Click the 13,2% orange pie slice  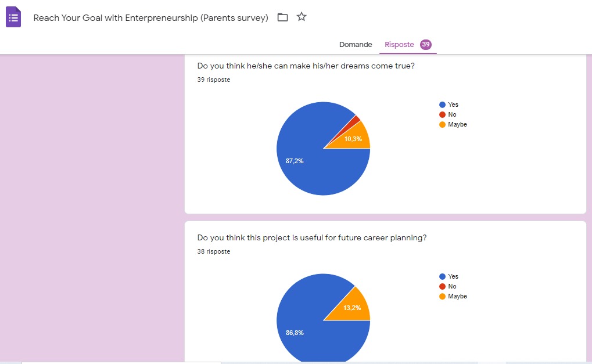(x=354, y=307)
